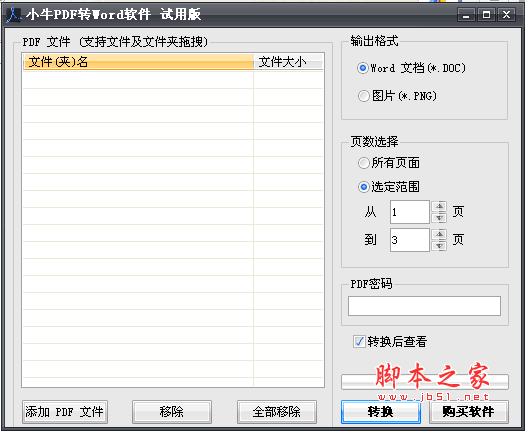Viewport: 525px width, 431px height.
Task: Minimize the 小牛PDF转Word window
Action: (x=466, y=15)
